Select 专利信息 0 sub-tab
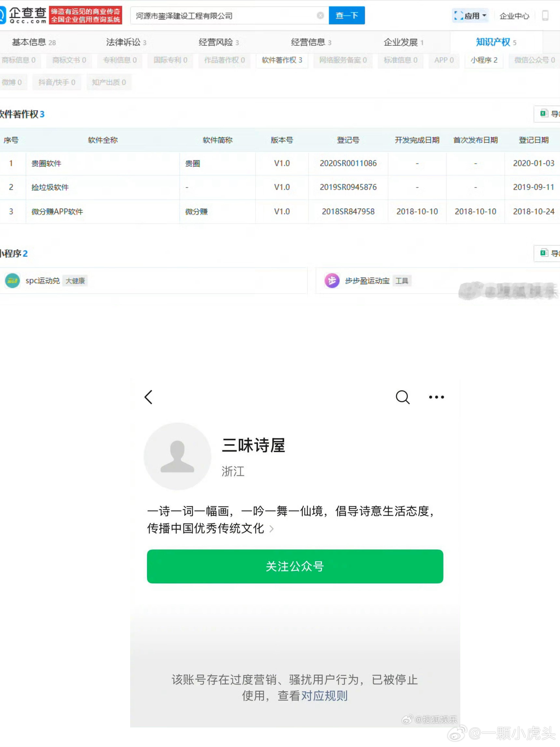560x747 pixels. tap(120, 60)
